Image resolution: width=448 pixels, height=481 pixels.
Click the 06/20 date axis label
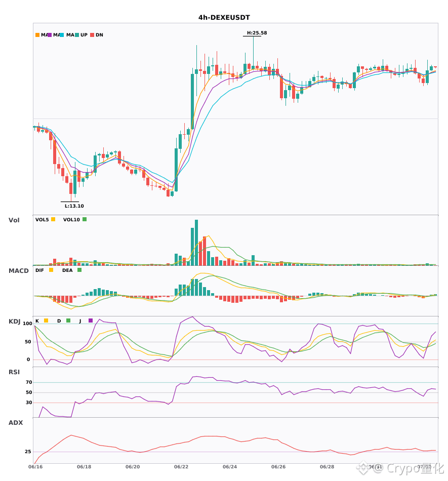pyautogui.click(x=133, y=467)
